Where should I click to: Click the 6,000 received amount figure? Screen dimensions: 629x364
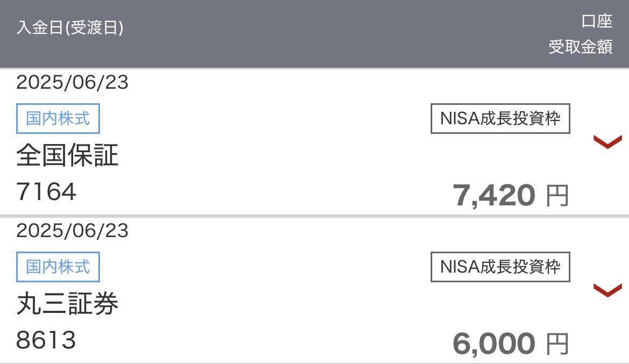pyautogui.click(x=494, y=344)
